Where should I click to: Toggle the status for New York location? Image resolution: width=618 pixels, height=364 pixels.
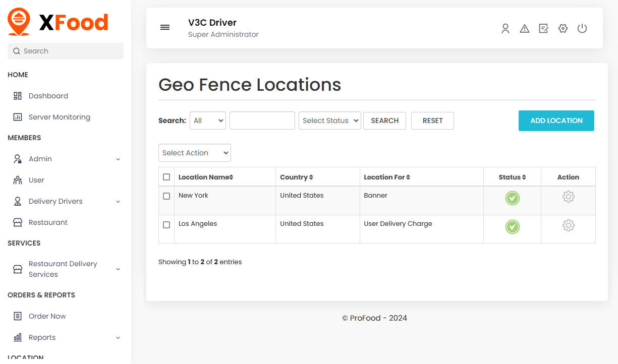(x=512, y=198)
